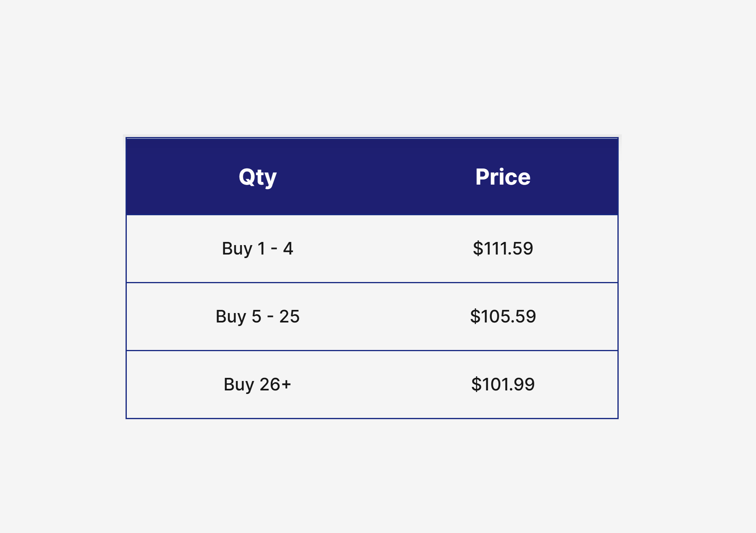Click the dash in Buy 1 - 4
Screen dimensions: 756x533
(274, 249)
